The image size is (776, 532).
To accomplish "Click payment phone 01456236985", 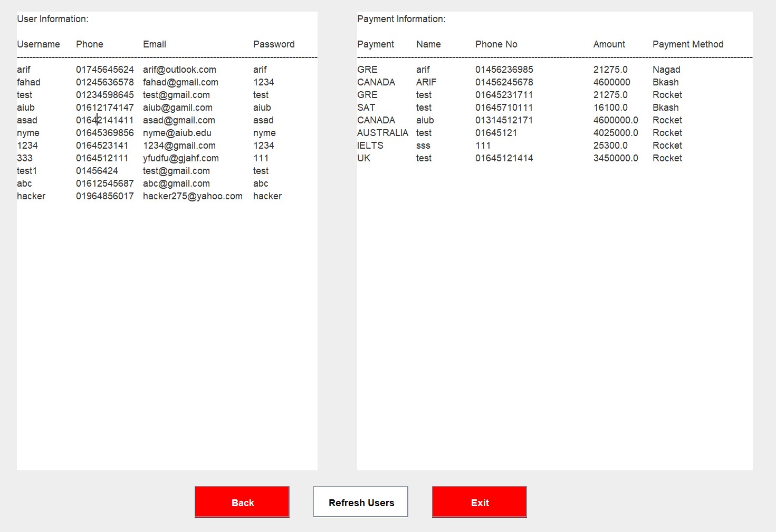I will tap(504, 70).
